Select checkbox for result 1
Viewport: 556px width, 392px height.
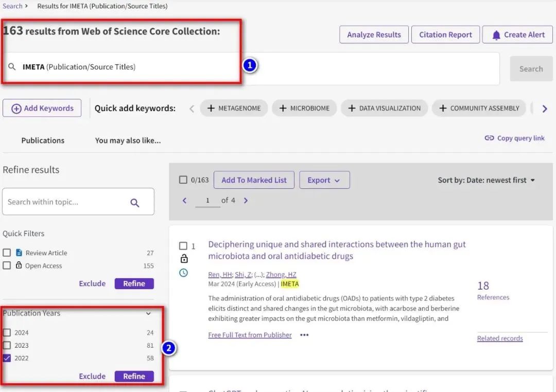[183, 245]
